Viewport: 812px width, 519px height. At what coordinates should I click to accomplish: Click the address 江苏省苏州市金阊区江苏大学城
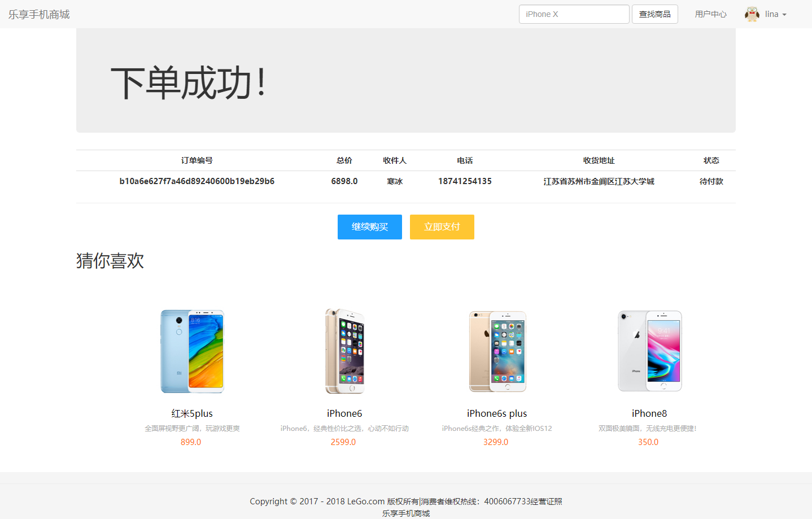point(599,181)
